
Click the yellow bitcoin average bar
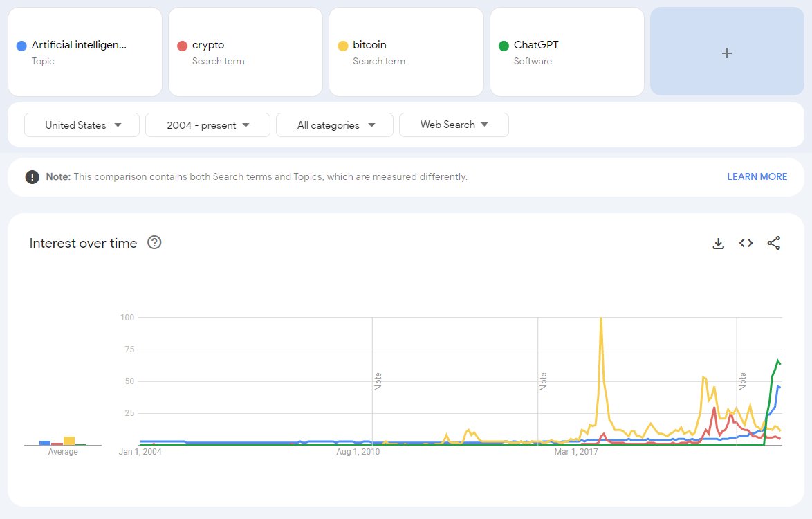pyautogui.click(x=69, y=441)
